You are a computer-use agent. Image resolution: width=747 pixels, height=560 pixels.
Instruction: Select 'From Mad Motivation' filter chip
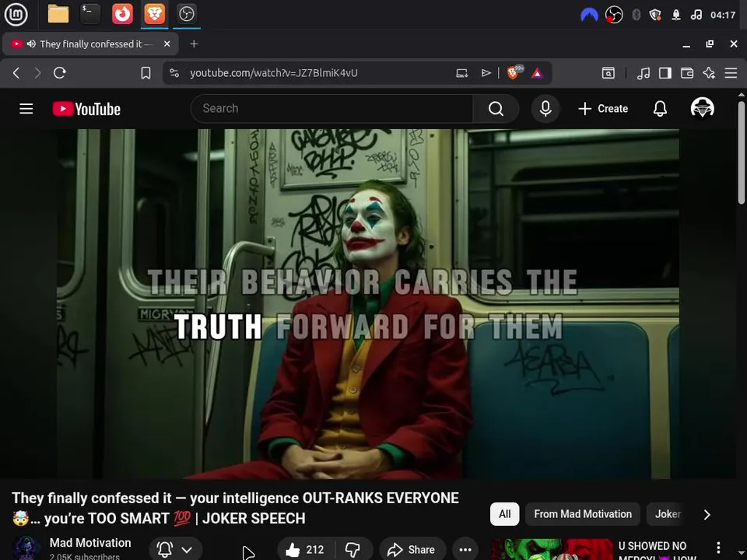pos(583,514)
